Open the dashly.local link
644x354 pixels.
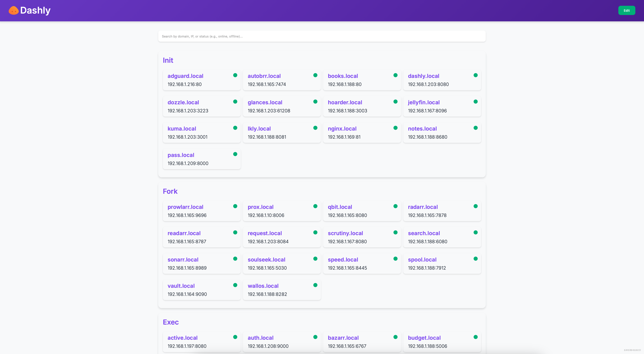pyautogui.click(x=423, y=76)
